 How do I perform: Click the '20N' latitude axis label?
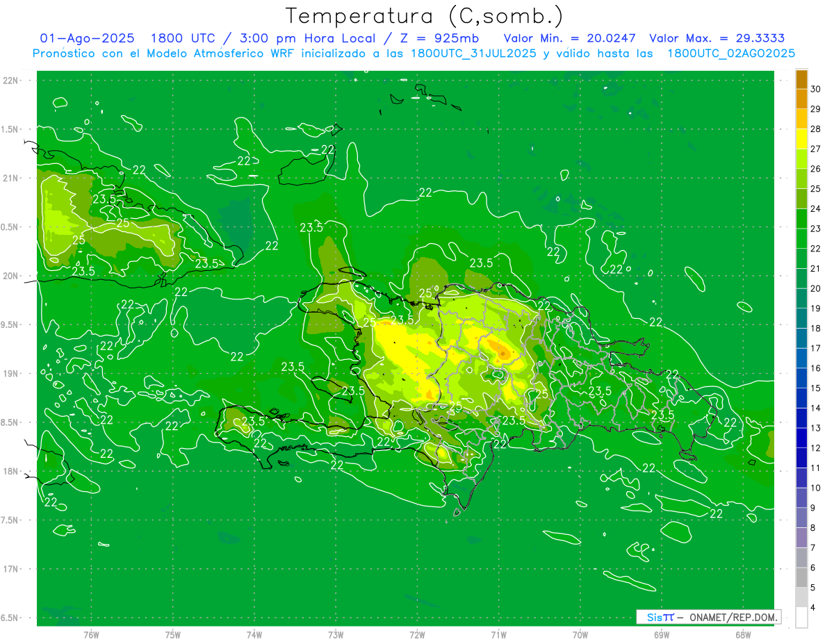click(x=11, y=276)
